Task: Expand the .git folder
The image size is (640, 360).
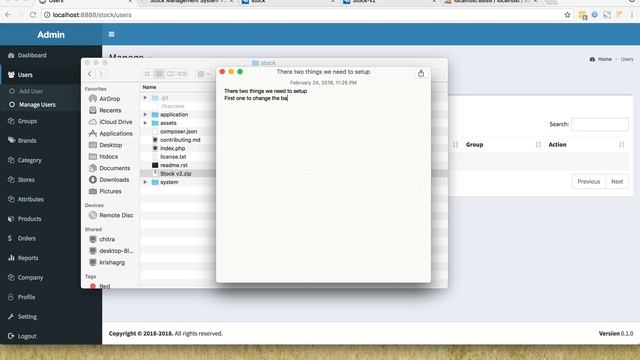Action: [x=145, y=98]
